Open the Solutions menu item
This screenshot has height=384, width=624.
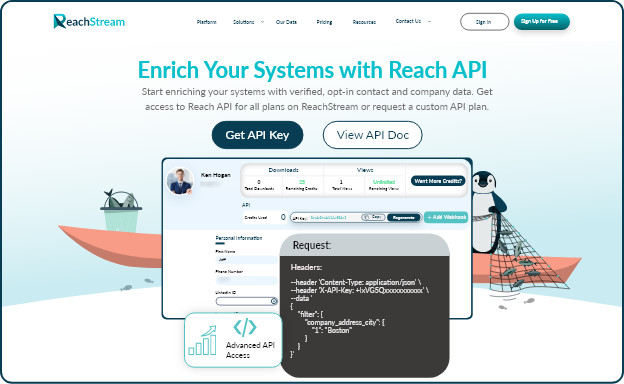pyautogui.click(x=244, y=22)
